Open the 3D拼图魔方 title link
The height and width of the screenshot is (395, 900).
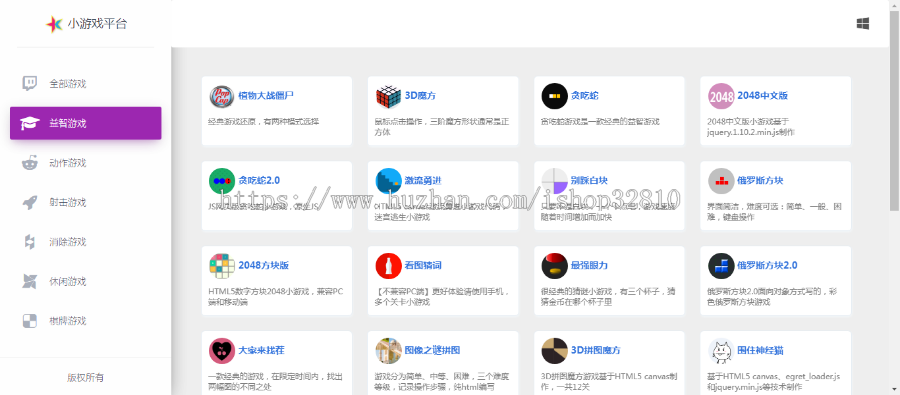point(596,350)
